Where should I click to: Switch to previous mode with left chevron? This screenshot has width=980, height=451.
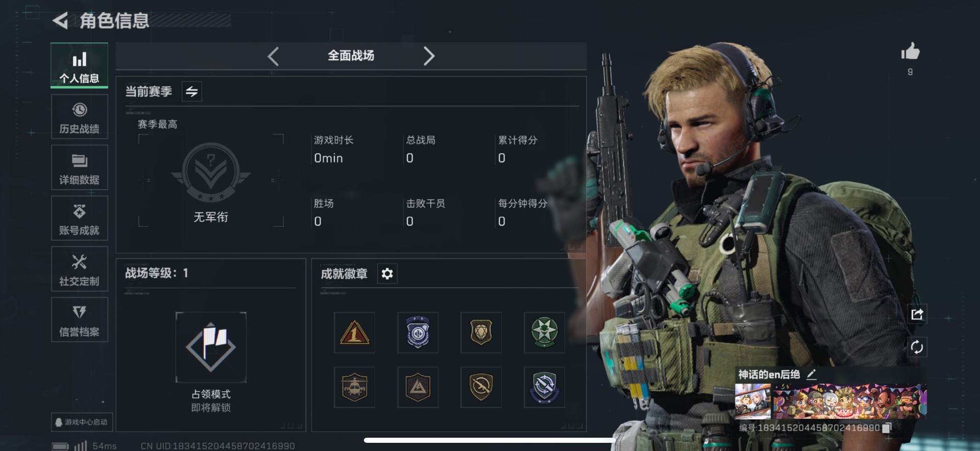click(273, 56)
